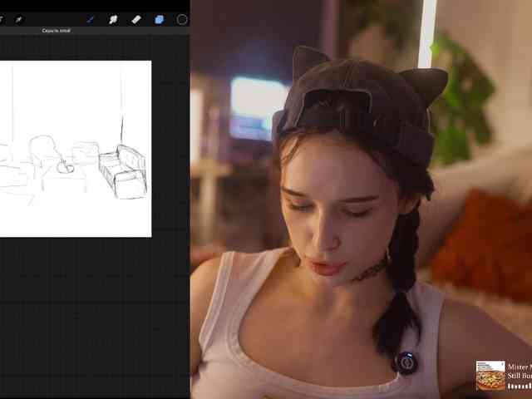
Task: Open the color picker circle
Action: tap(182, 20)
